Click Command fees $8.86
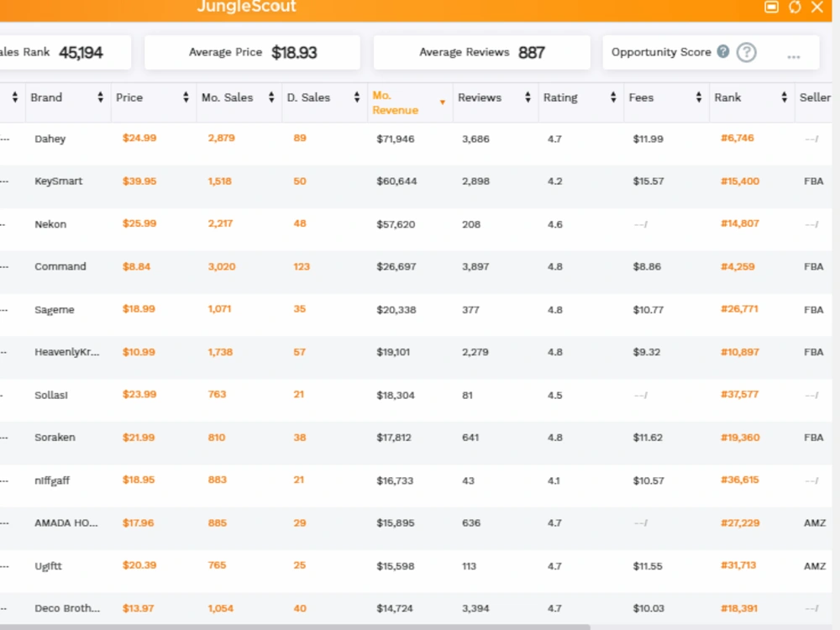The width and height of the screenshot is (840, 630). point(647,266)
